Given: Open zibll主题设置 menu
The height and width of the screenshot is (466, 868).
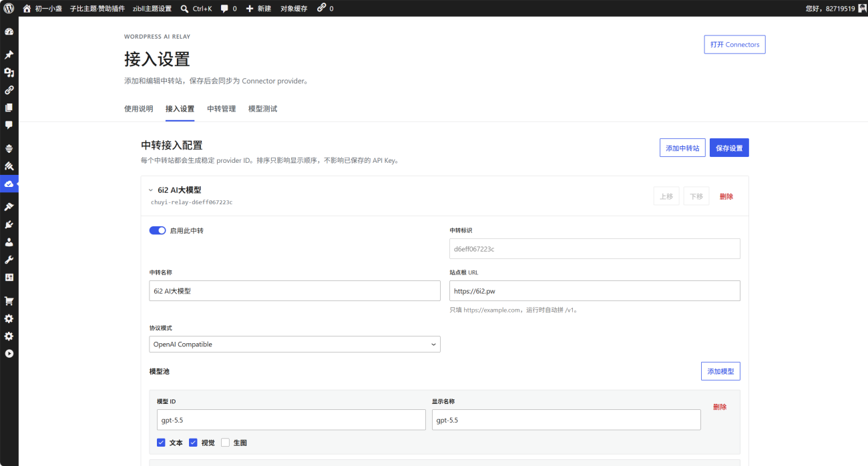Looking at the screenshot, I should pos(152,9).
